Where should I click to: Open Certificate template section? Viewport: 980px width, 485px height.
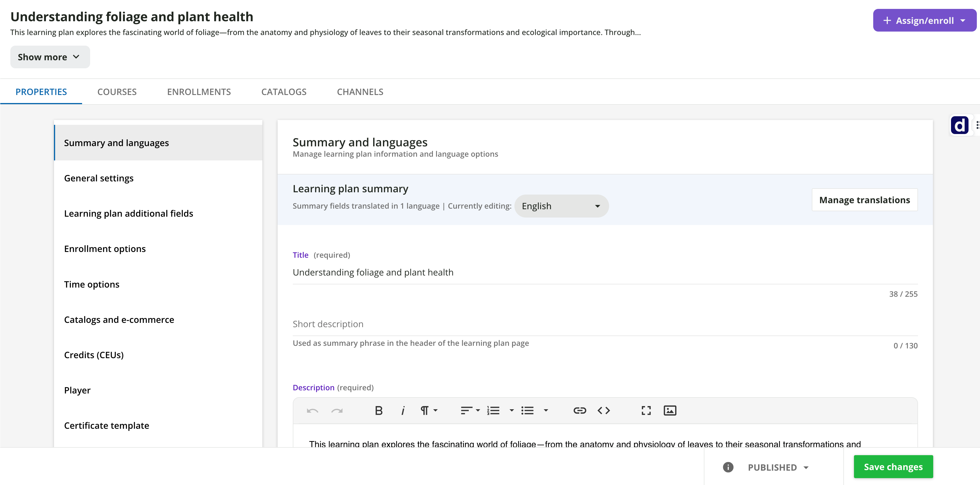click(158, 425)
